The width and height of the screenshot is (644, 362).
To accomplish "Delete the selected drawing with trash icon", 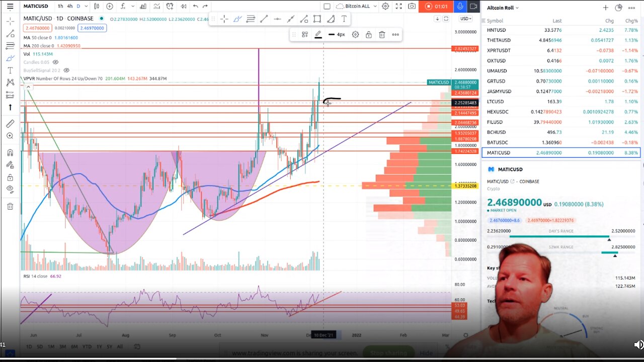I will coord(382,35).
